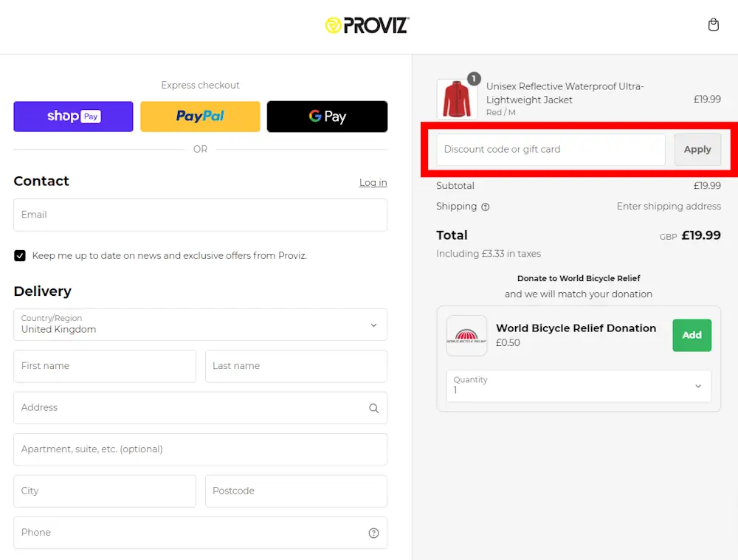Click the World Bicycle Relief logo thumbnail
Image resolution: width=738 pixels, height=560 pixels.
(466, 336)
